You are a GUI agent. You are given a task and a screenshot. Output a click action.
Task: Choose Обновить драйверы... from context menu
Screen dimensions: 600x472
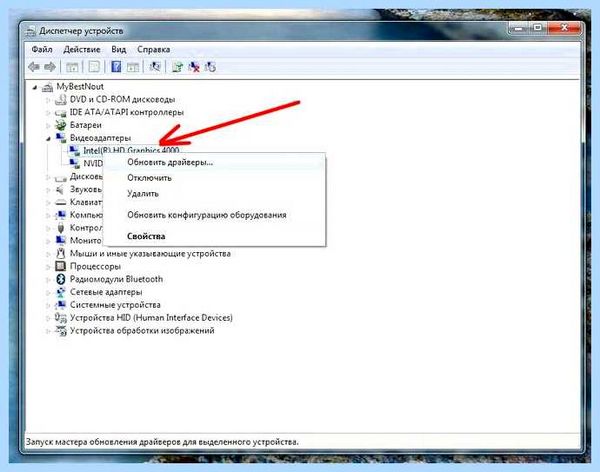[x=214, y=162]
